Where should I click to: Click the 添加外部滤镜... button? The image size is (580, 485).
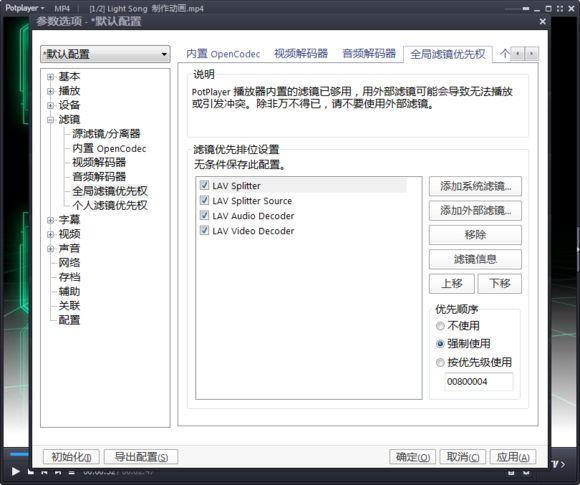coord(475,210)
